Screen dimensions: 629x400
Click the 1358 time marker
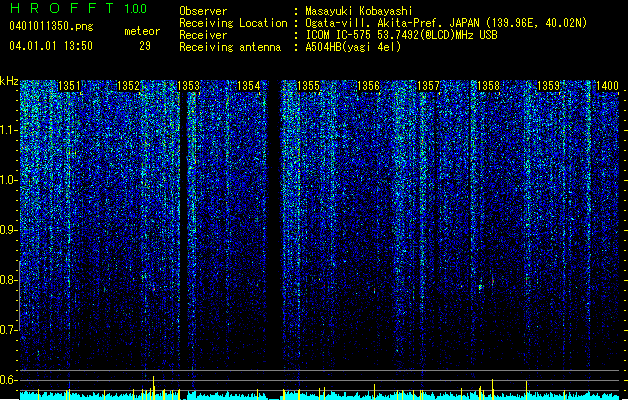tap(488, 86)
